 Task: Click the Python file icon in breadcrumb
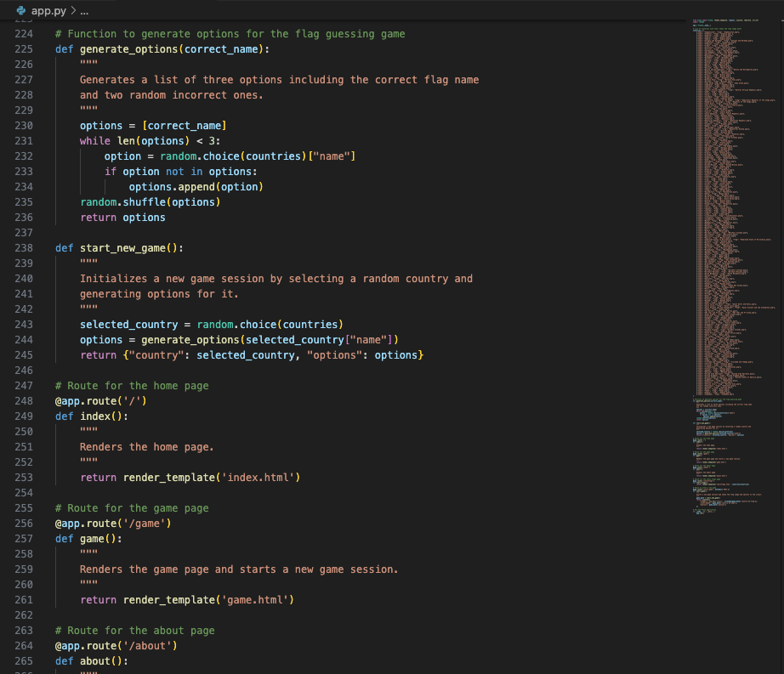pyautogui.click(x=21, y=10)
